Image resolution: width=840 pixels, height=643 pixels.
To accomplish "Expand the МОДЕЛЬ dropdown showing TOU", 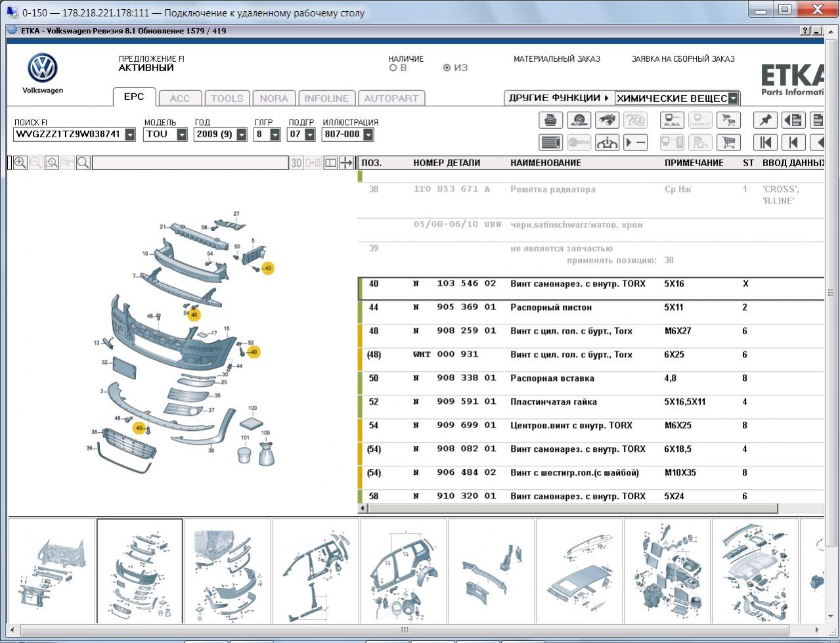I will pos(182,135).
